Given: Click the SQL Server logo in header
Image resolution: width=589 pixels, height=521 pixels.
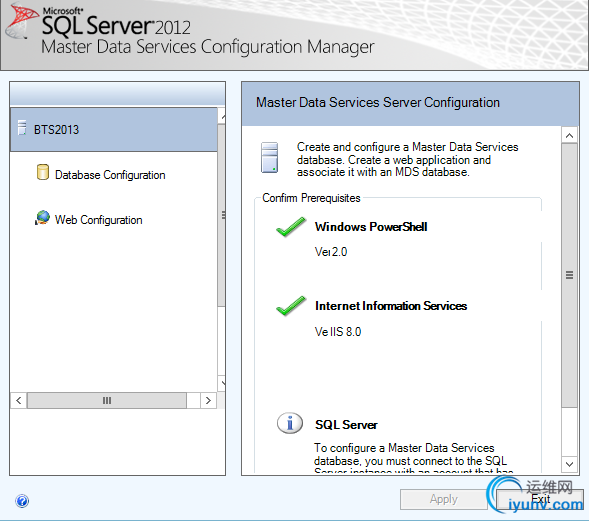Looking at the screenshot, I should (23, 21).
